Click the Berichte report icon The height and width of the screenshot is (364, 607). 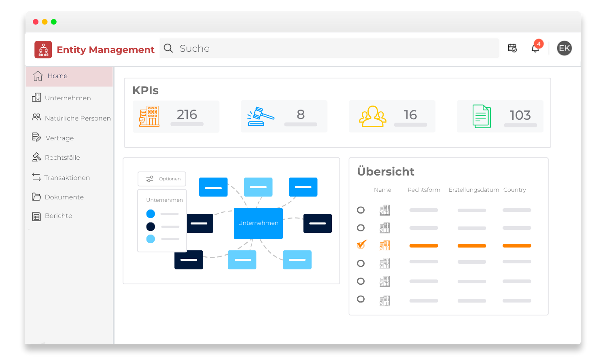coord(36,216)
